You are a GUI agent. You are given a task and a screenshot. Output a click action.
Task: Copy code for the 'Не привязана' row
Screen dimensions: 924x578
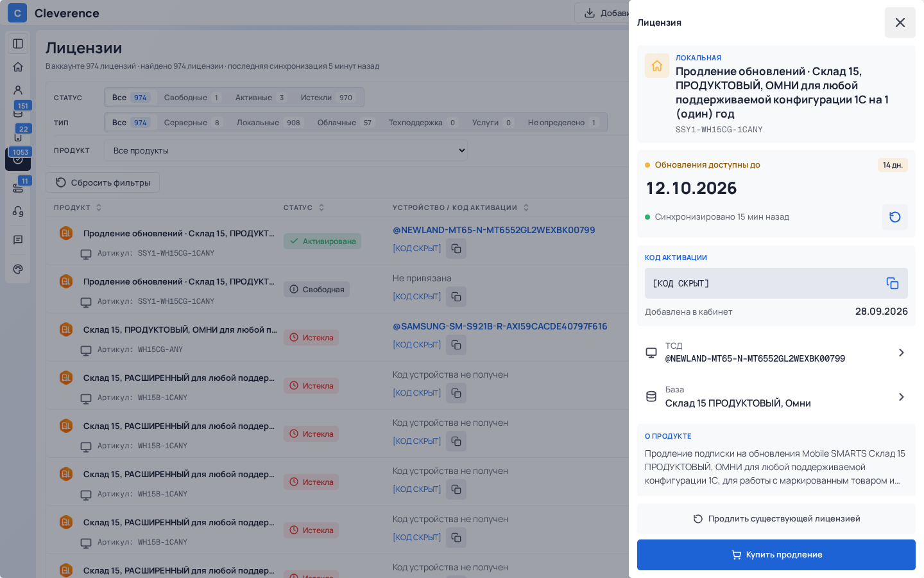click(x=456, y=297)
